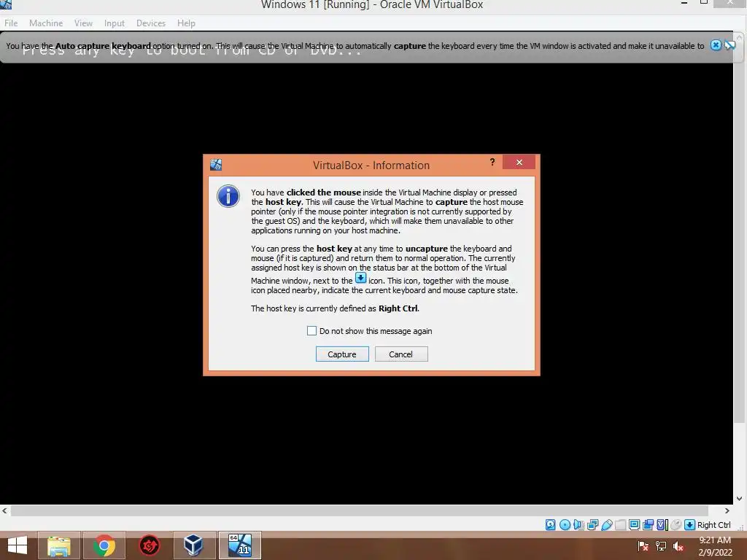This screenshot has width=747, height=560.
Task: Click the mouse integration status icon
Action: coord(676,525)
